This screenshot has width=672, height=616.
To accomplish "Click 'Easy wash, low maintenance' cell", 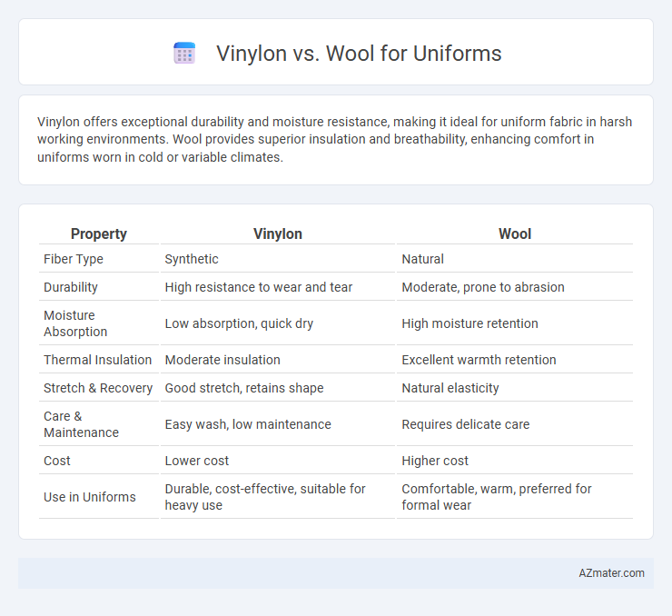I will tap(248, 424).
